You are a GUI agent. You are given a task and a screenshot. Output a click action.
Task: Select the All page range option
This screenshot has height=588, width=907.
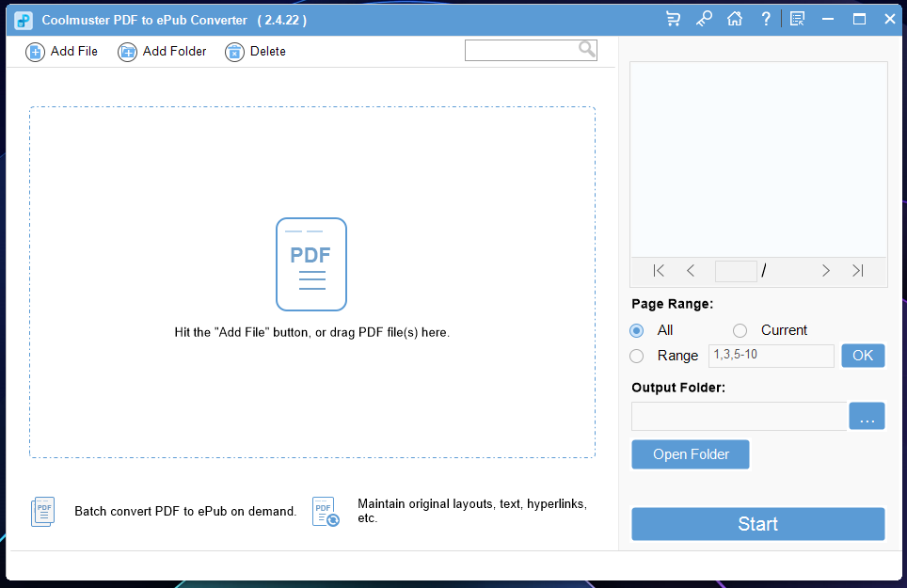[636, 330]
